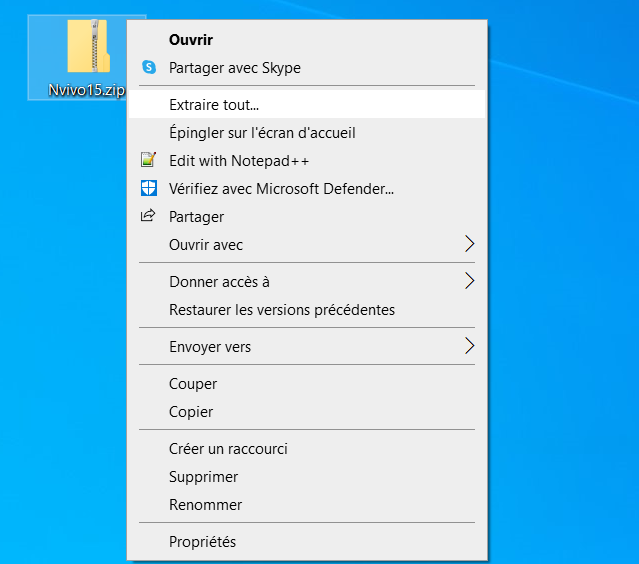Viewport: 639px width, 564px height.
Task: Choose Créer un raccourci
Action: tap(228, 449)
